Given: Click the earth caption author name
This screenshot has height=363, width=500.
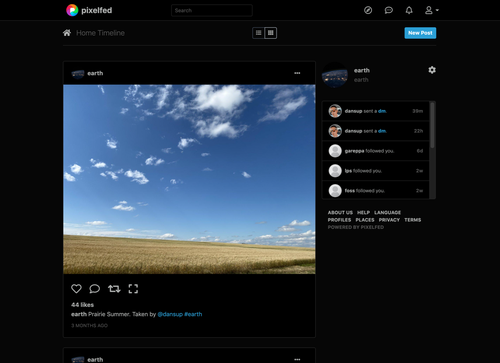Looking at the screenshot, I should coord(79,314).
